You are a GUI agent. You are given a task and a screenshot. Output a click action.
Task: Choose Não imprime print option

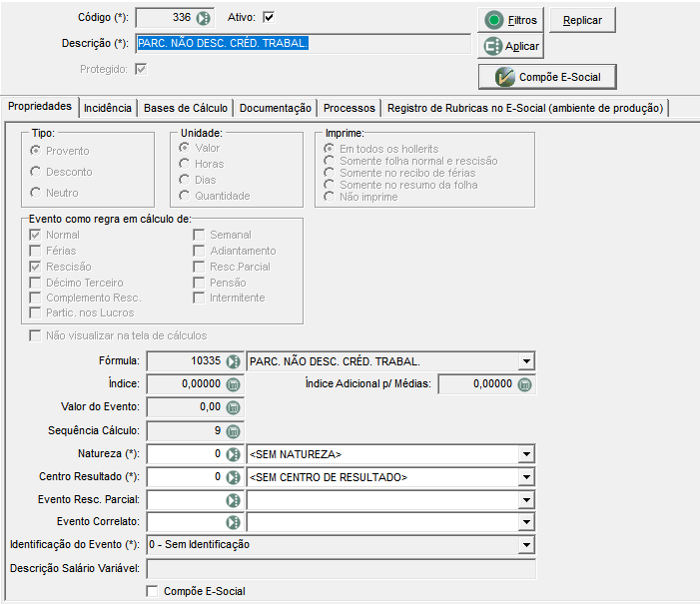pyautogui.click(x=329, y=197)
